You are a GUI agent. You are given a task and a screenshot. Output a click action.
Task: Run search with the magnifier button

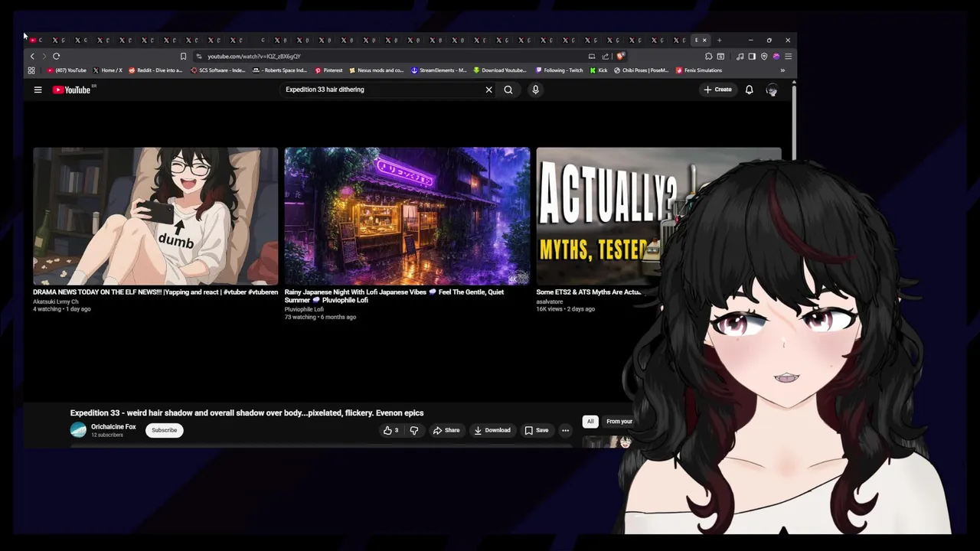[x=508, y=90]
